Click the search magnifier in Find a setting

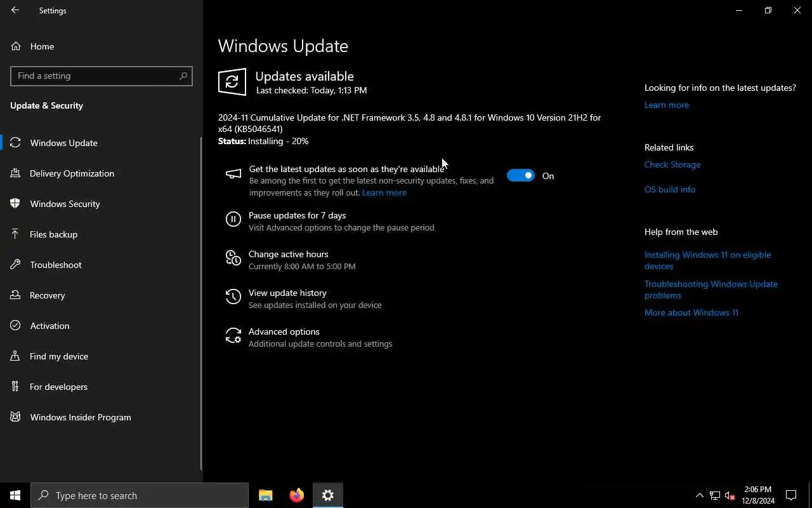(183, 76)
